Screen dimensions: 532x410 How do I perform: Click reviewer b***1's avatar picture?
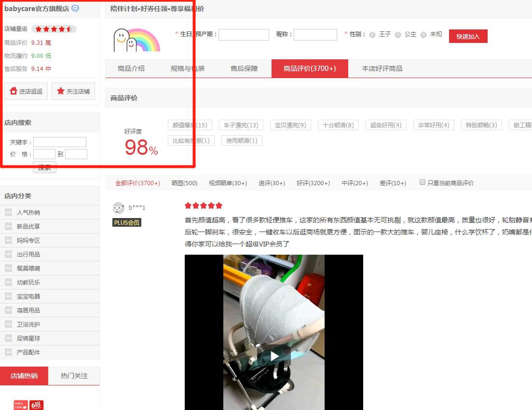coord(117,206)
